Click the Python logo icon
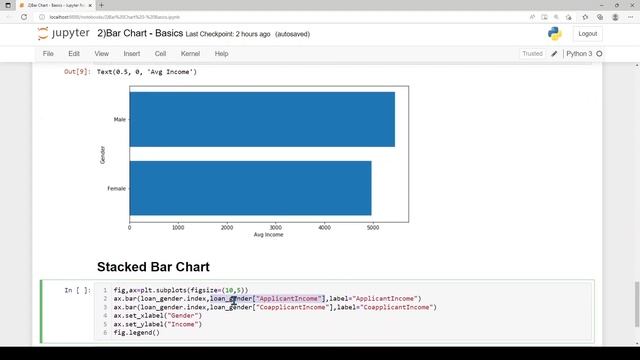The height and width of the screenshot is (360, 640). click(x=554, y=33)
